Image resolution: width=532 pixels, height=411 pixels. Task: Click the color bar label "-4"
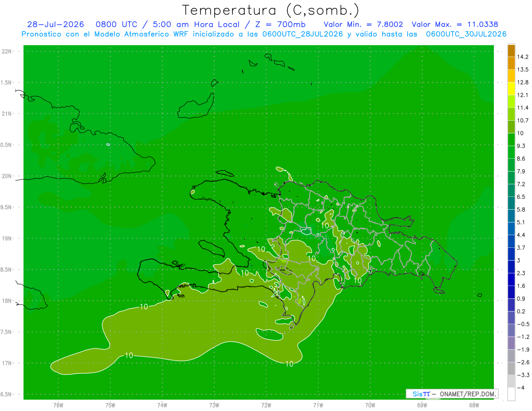[x=520, y=388]
